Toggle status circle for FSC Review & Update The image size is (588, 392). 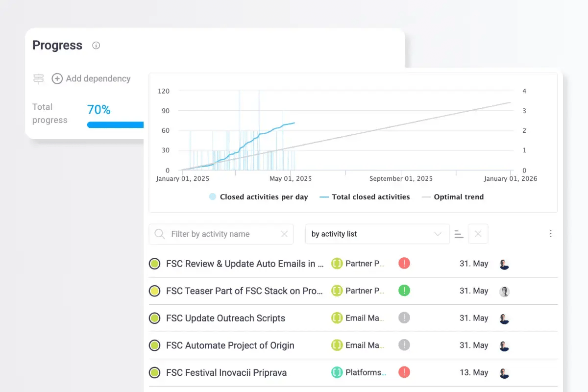pyautogui.click(x=154, y=264)
